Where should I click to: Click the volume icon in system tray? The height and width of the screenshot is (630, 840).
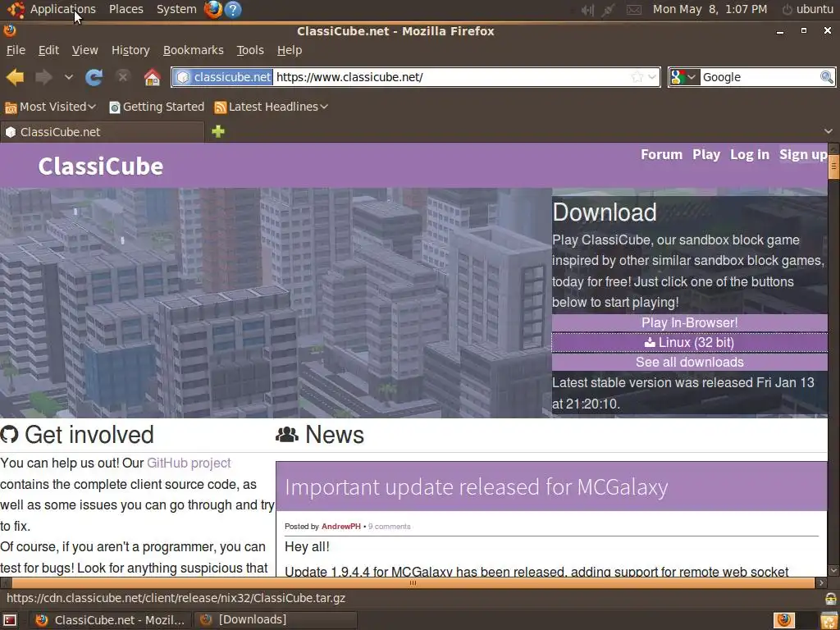(x=587, y=10)
